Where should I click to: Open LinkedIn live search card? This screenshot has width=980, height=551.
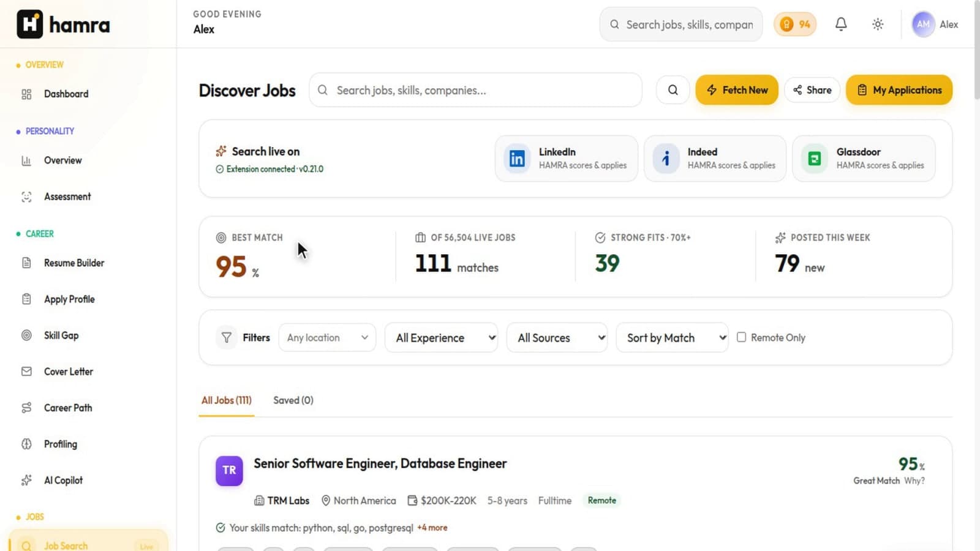[x=566, y=159]
